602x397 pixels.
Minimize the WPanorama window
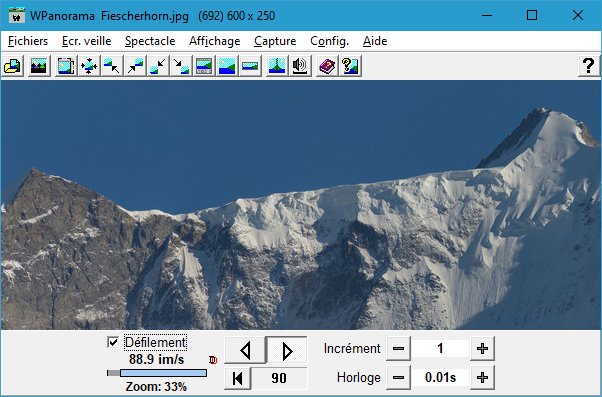click(487, 15)
